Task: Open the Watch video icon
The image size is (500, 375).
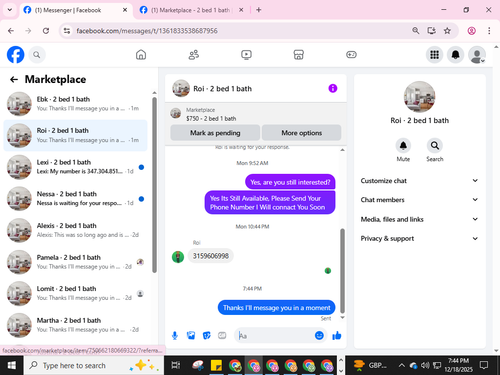Action: [246, 55]
